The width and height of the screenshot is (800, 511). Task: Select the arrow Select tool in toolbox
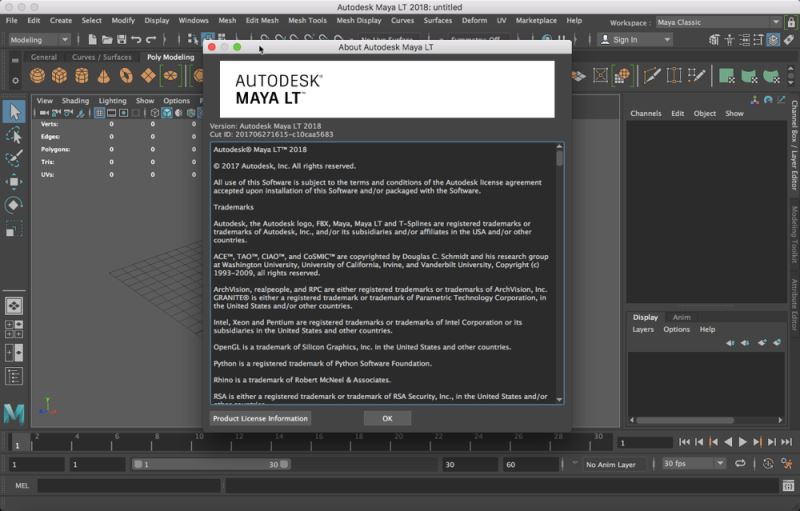(14, 112)
